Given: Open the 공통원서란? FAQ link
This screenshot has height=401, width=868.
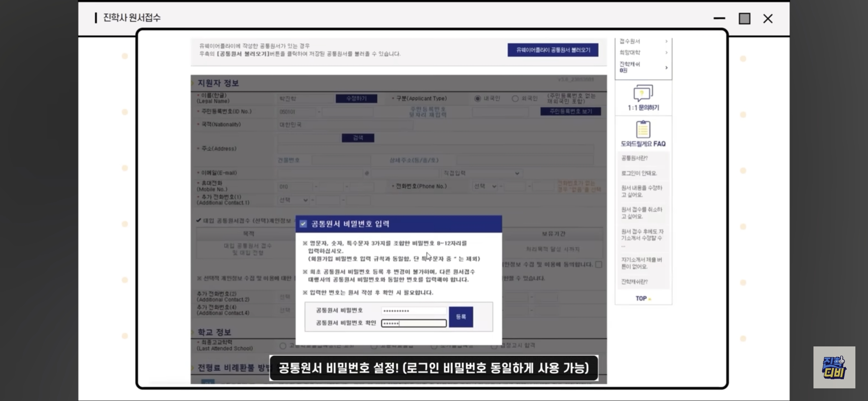Looking at the screenshot, I should [x=634, y=158].
